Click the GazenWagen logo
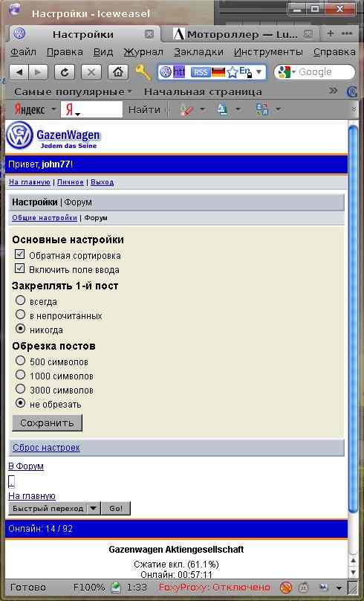 coord(53,136)
